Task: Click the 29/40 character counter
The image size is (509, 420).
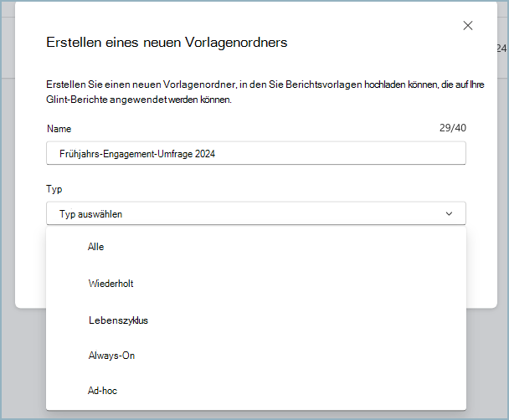Action: tap(453, 128)
